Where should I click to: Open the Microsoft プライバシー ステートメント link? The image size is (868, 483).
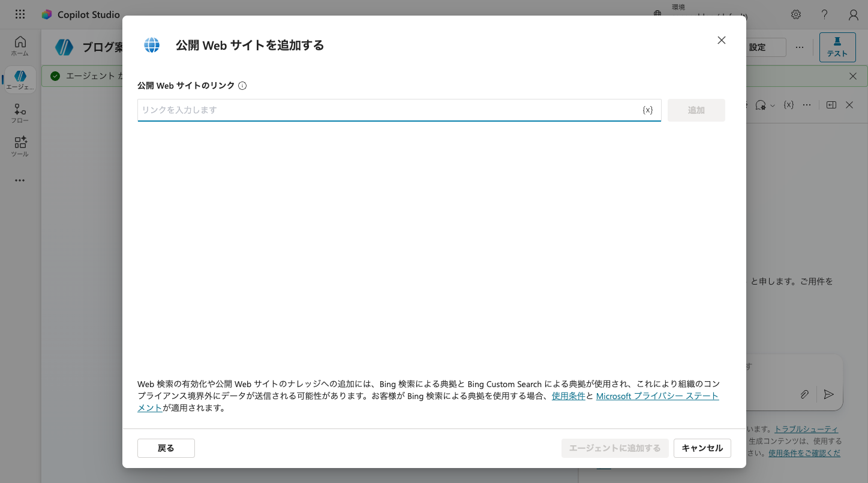click(657, 396)
